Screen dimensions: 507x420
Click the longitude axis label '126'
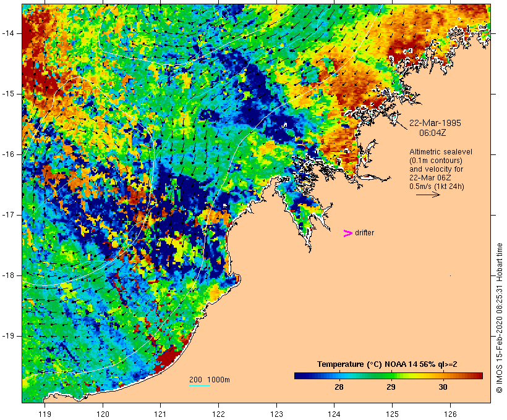click(x=450, y=414)
